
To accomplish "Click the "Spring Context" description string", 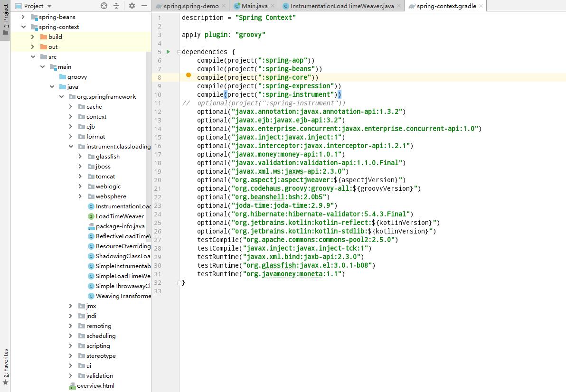I will pos(265,18).
